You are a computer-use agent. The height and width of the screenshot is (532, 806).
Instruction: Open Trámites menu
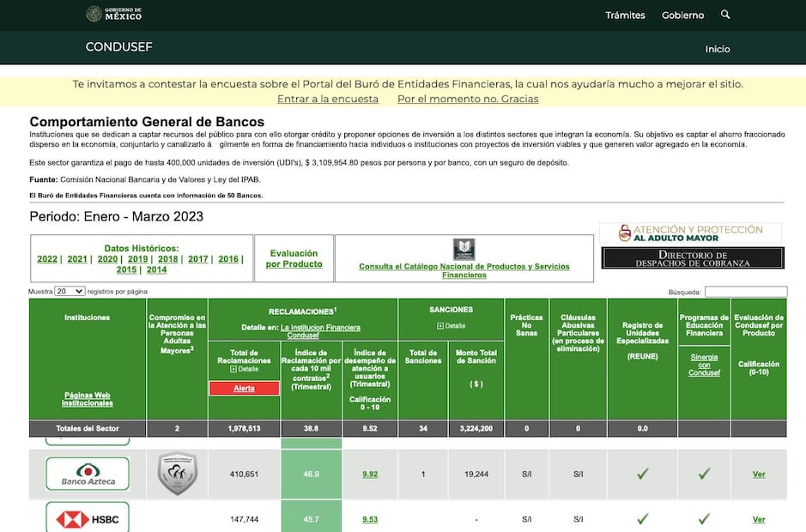pos(625,15)
